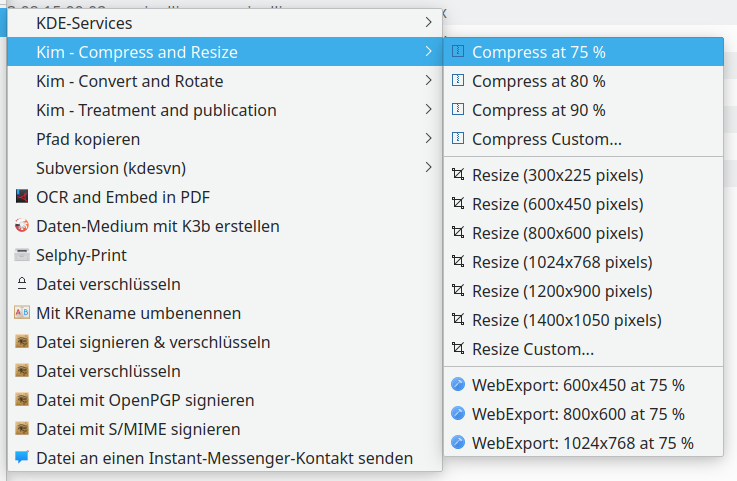The height and width of the screenshot is (481, 737).
Task: Choose WebExport: 800x600 at 75 %
Action: [583, 414]
